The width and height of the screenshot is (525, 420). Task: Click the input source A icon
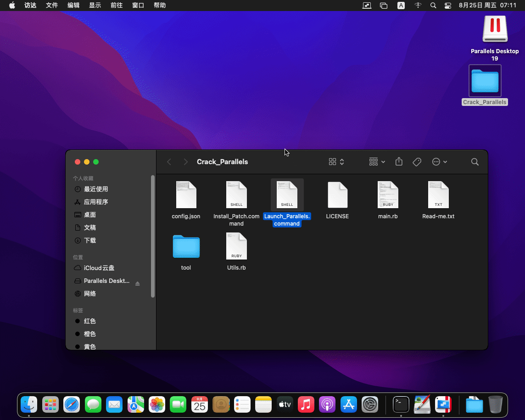(401, 6)
